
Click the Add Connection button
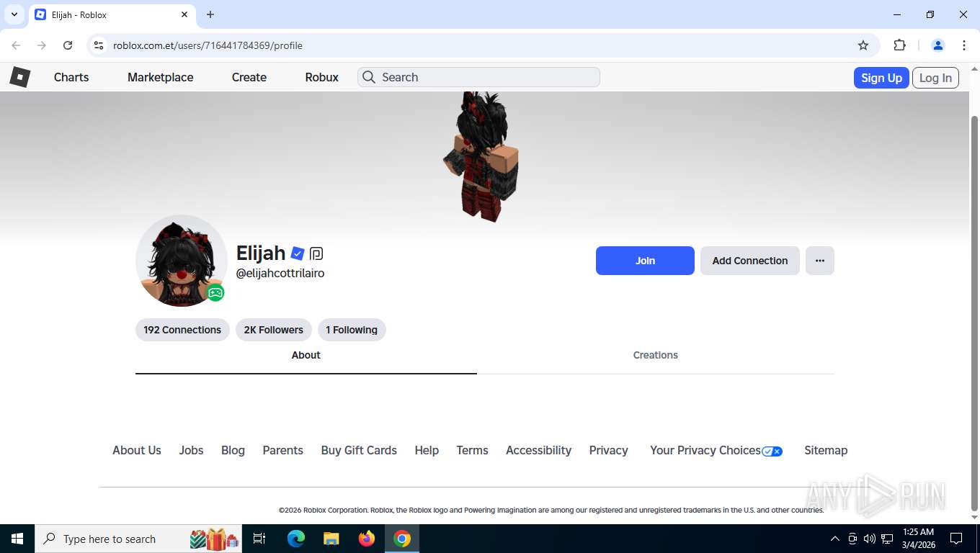tap(750, 261)
